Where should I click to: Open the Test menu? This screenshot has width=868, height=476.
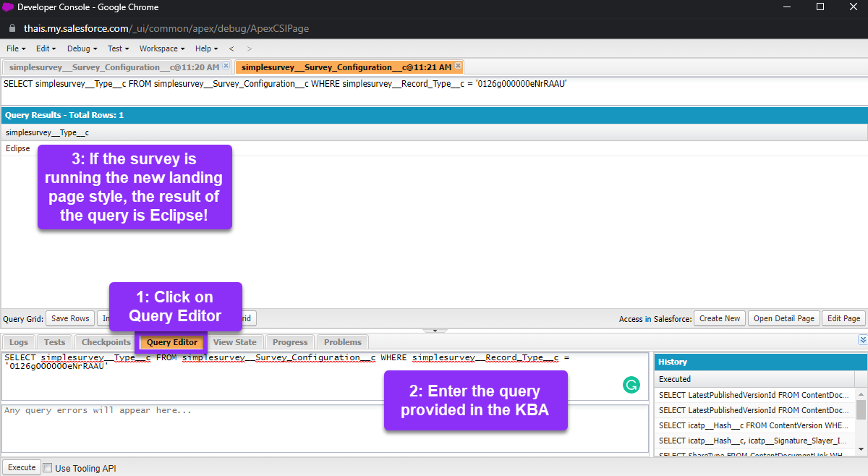coord(118,48)
